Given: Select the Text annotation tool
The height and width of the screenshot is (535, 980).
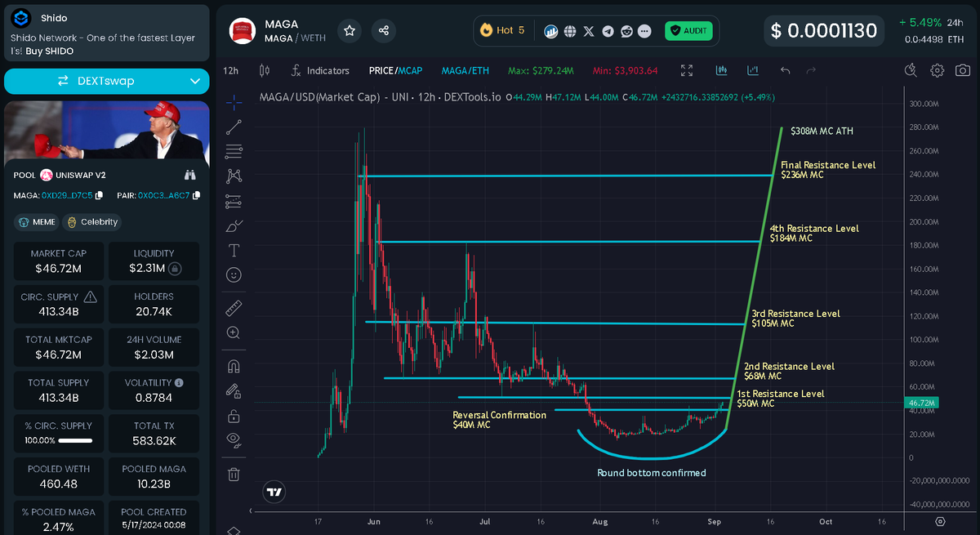Looking at the screenshot, I should pos(234,250).
